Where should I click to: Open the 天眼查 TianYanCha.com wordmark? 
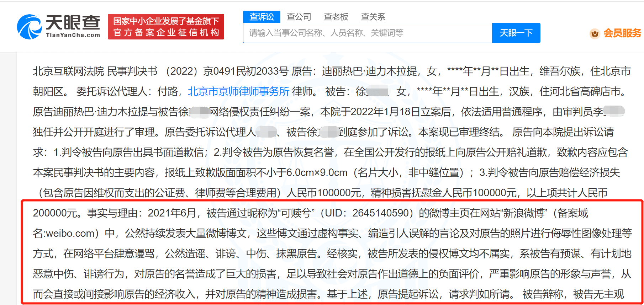pos(73,26)
